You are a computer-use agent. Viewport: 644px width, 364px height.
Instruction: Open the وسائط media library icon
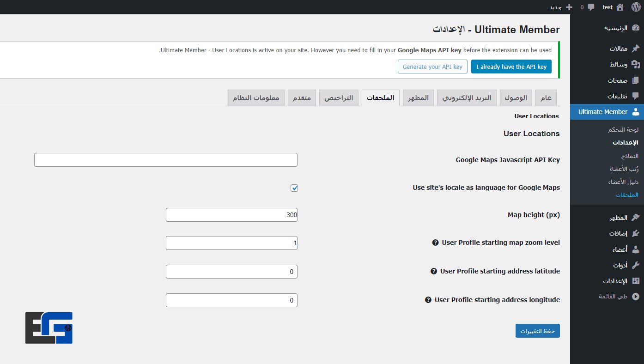636,64
